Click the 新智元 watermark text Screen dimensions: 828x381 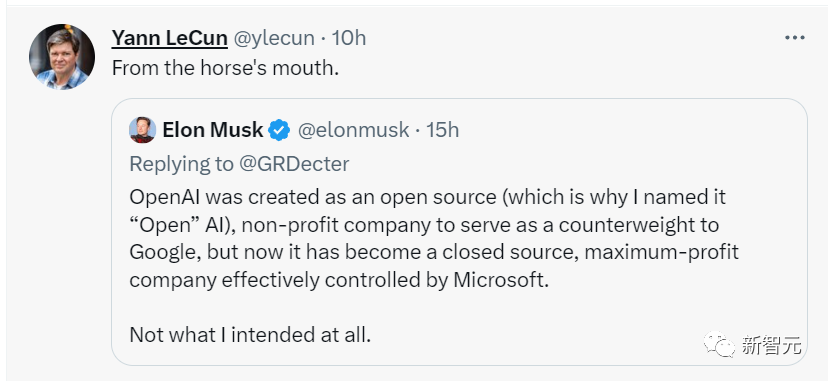[771, 345]
